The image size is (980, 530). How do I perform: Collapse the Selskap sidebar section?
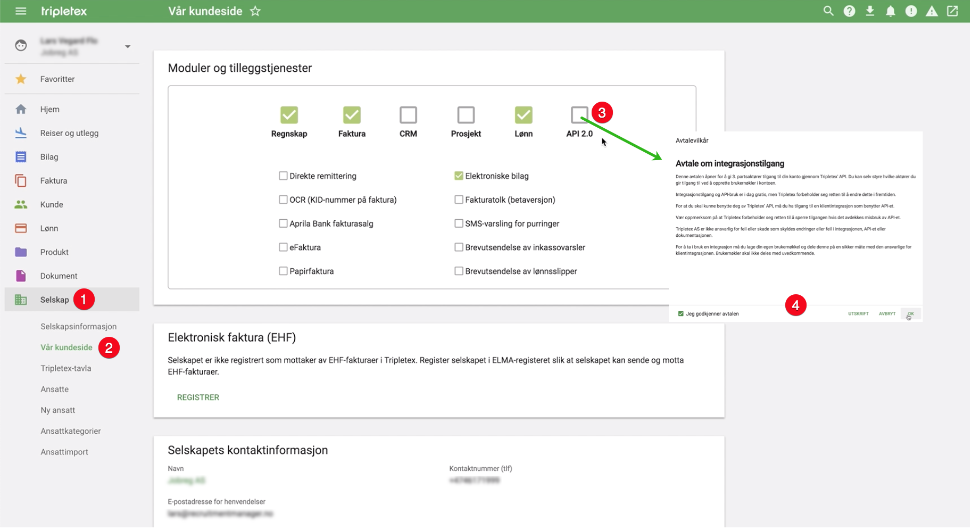(x=55, y=300)
